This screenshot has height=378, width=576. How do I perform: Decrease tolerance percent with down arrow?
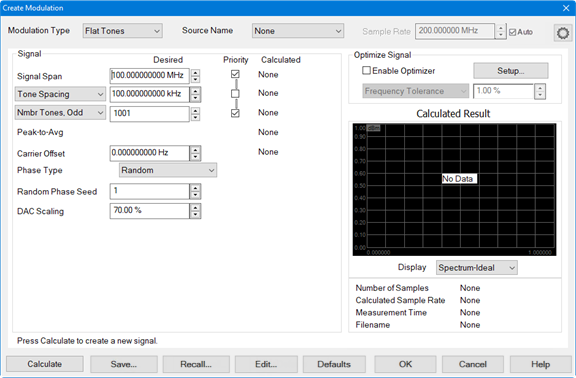click(x=540, y=95)
